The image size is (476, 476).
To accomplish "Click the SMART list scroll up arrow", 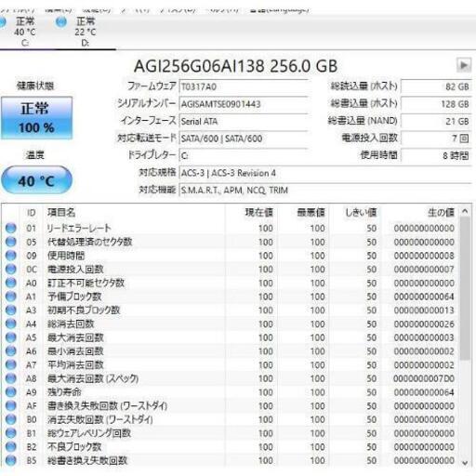I will (465, 211).
